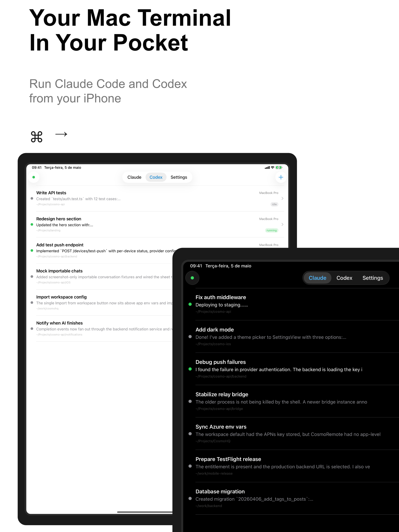Open the Write API tests session
The height and width of the screenshot is (532, 399).
pyautogui.click(x=157, y=198)
